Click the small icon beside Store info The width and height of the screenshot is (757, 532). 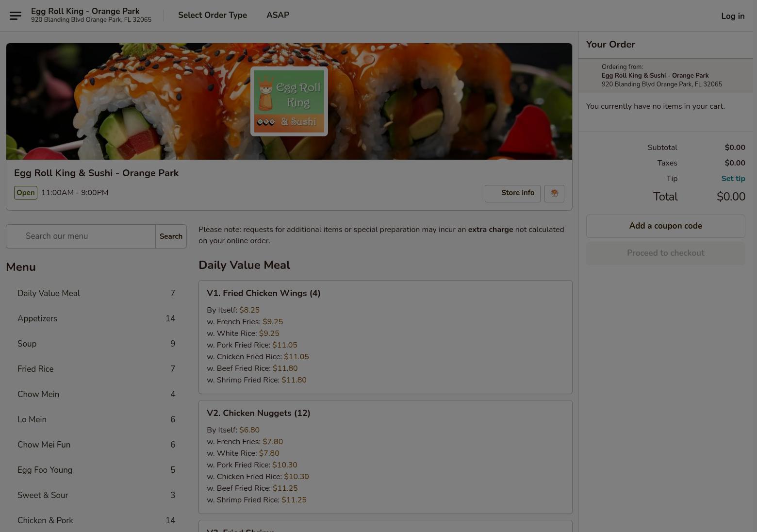(x=554, y=193)
